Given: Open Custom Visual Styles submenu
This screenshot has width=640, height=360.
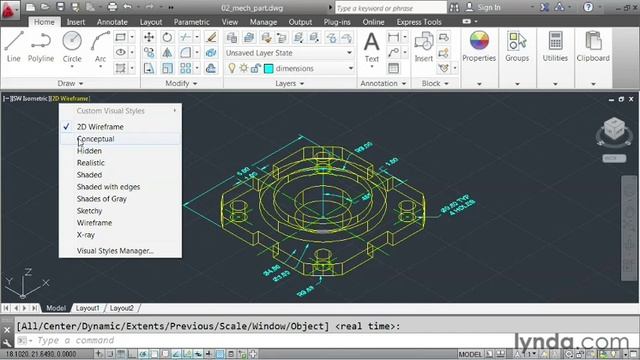Looking at the screenshot, I should point(120,111).
